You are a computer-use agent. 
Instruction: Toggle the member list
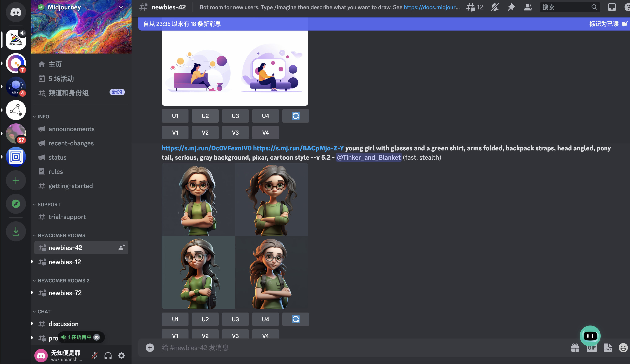(528, 7)
